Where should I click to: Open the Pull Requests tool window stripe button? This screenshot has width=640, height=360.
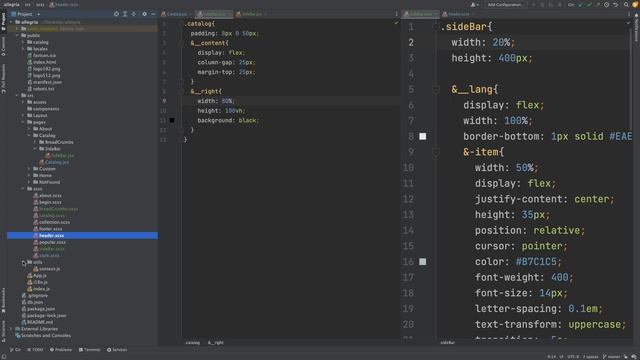pos(3,78)
